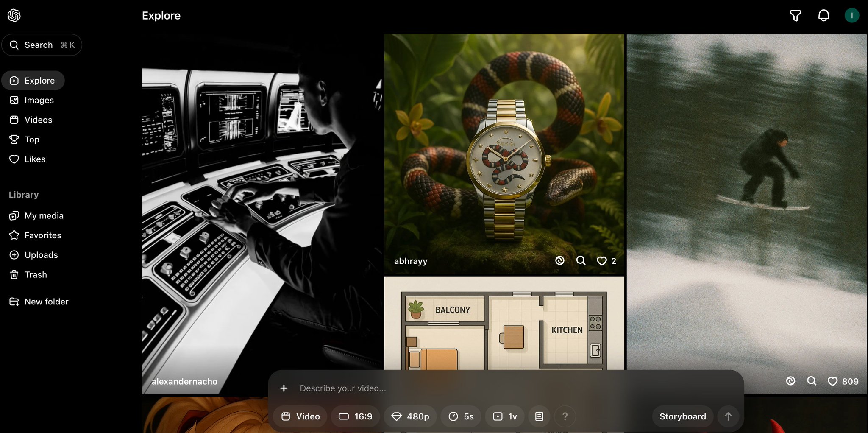Open Favorites in the library
This screenshot has height=433, width=868.
pyautogui.click(x=35, y=235)
